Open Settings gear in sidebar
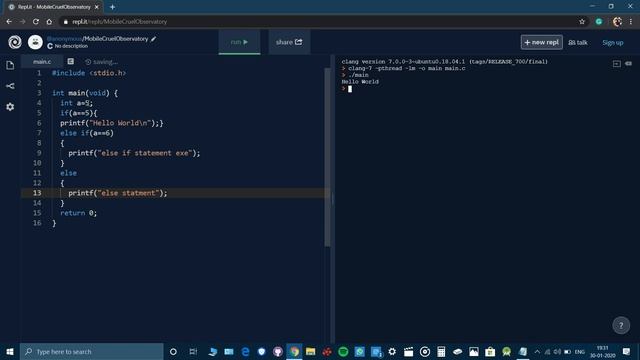The width and height of the screenshot is (640, 360). coord(10,107)
